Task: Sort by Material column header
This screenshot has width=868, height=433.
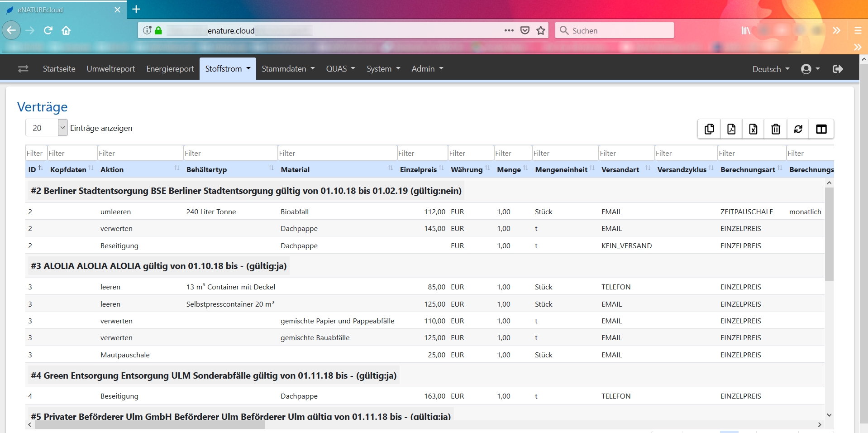Action: tap(337, 169)
